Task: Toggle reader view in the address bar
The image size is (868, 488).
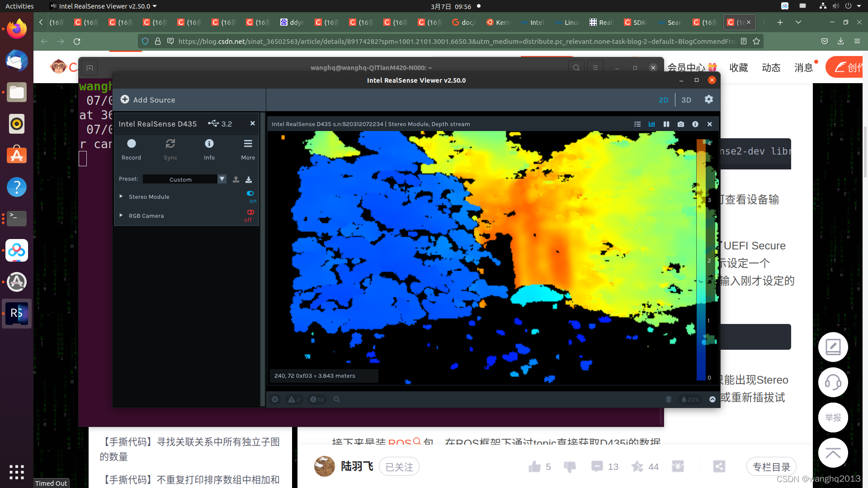Action: tap(744, 41)
